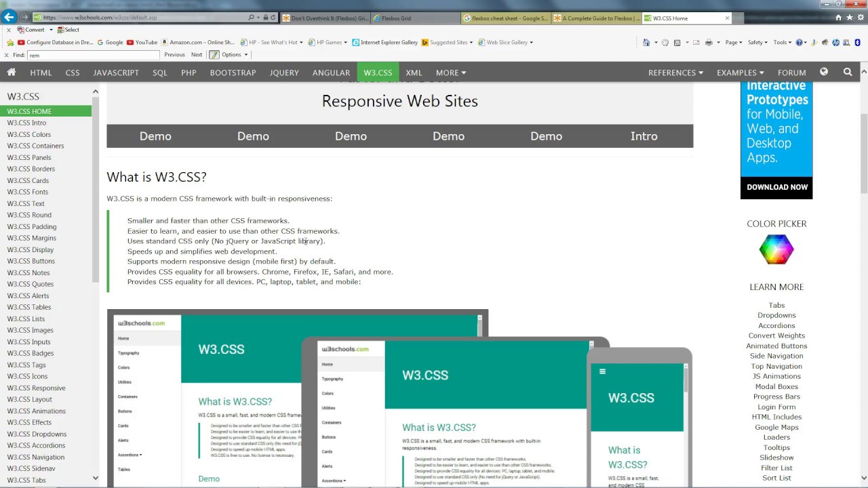Click the search magnifier in address bar
This screenshot has height=488, width=868.
coord(252,18)
